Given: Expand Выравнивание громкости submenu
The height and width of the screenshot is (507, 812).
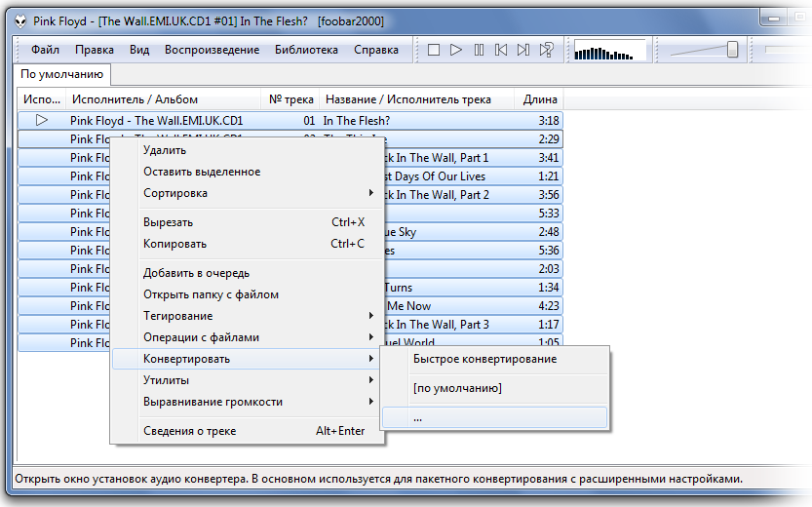Looking at the screenshot, I should 248,402.
